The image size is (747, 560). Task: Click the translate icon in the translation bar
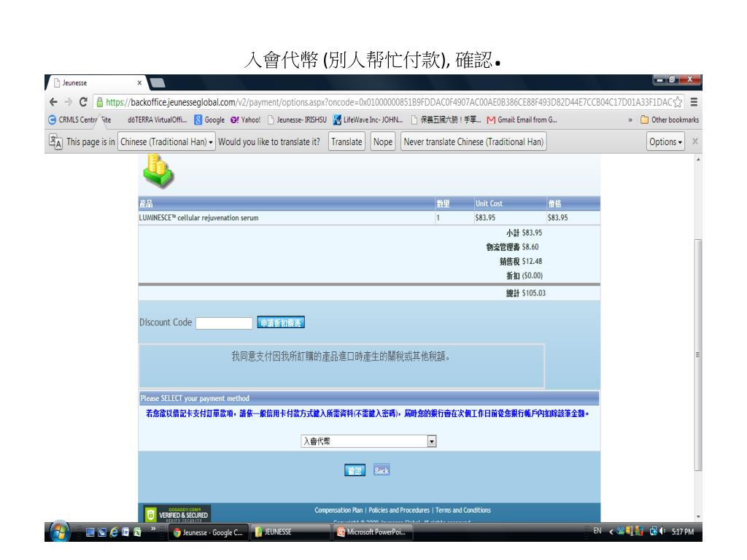pyautogui.click(x=55, y=141)
